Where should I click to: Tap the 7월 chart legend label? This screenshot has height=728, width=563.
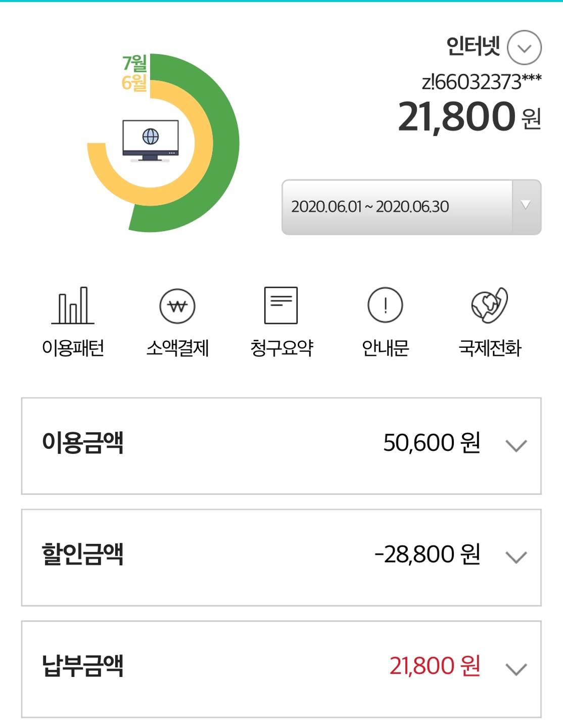click(134, 63)
